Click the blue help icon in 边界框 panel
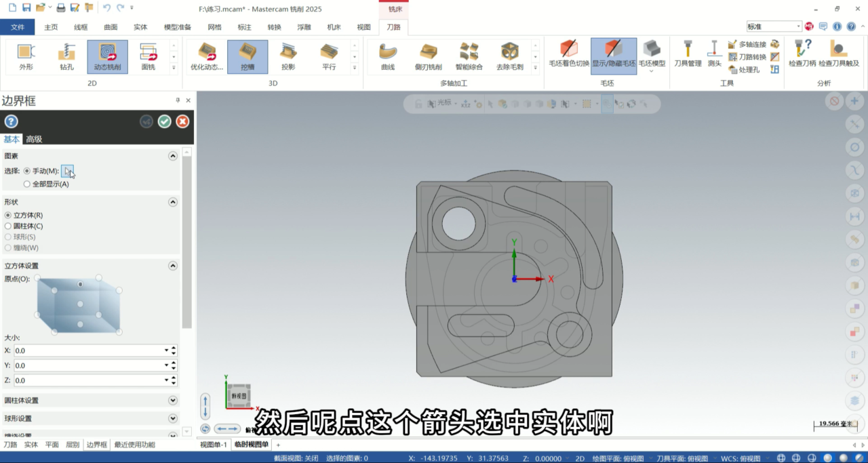Screen dimensions: 868x463 click(x=11, y=121)
